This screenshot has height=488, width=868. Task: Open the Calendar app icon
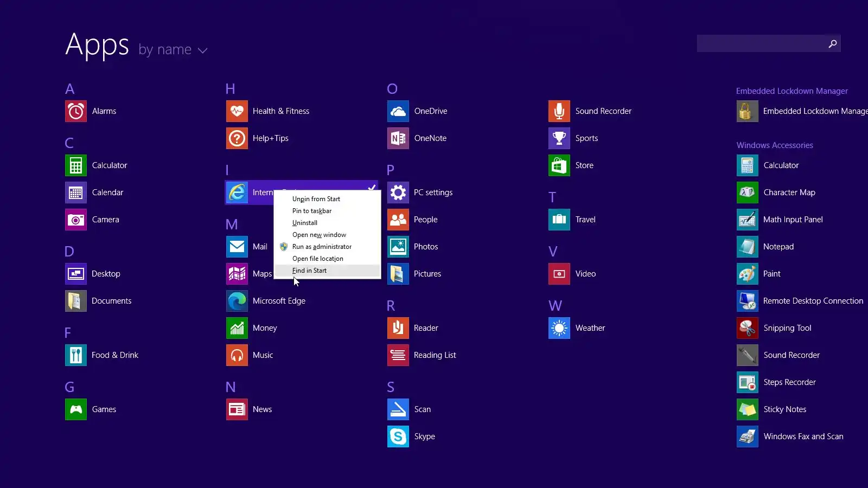[76, 192]
